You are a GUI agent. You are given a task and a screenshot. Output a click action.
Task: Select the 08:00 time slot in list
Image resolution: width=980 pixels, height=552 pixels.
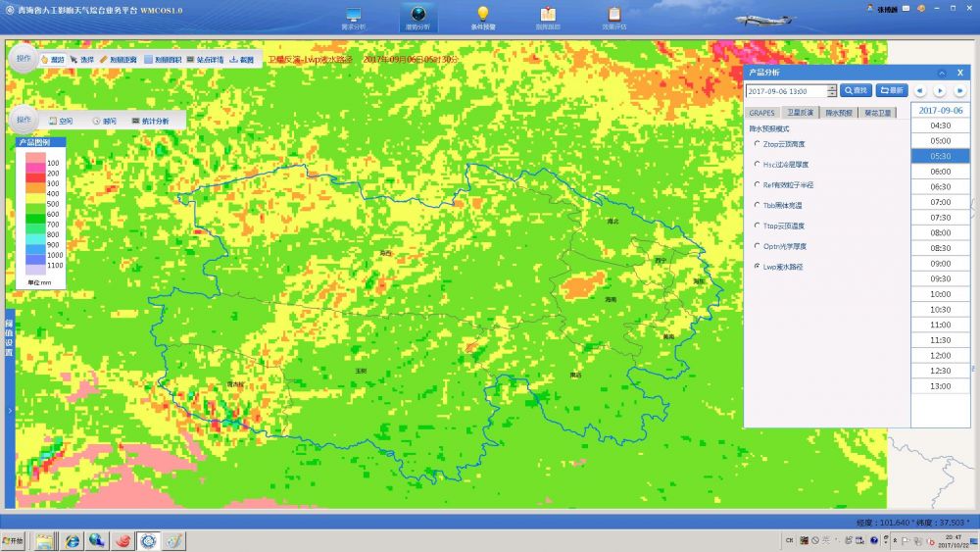point(940,232)
